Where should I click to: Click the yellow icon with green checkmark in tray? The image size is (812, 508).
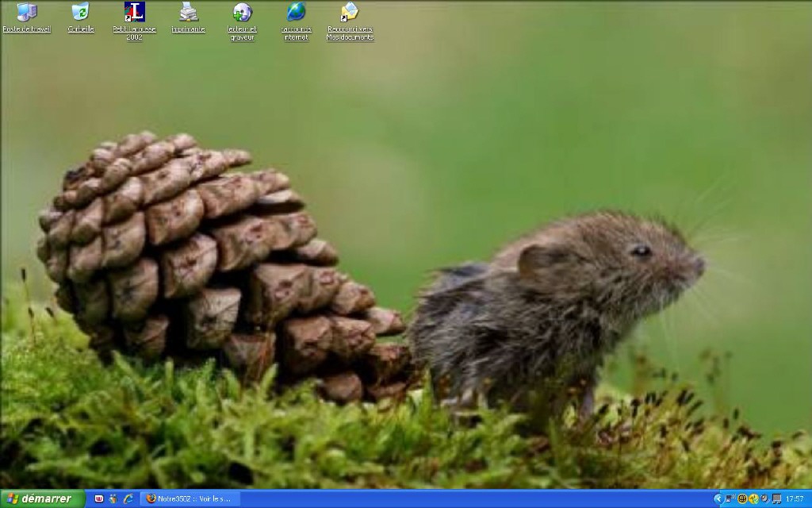coord(753,498)
